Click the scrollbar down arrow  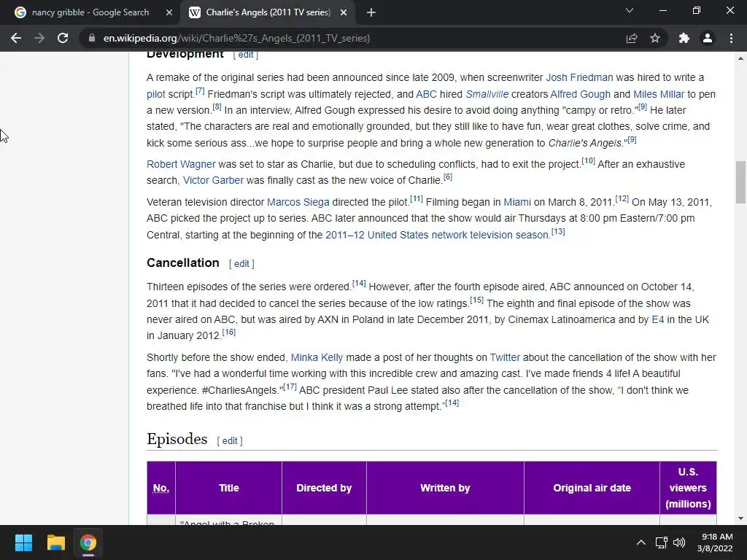(740, 518)
